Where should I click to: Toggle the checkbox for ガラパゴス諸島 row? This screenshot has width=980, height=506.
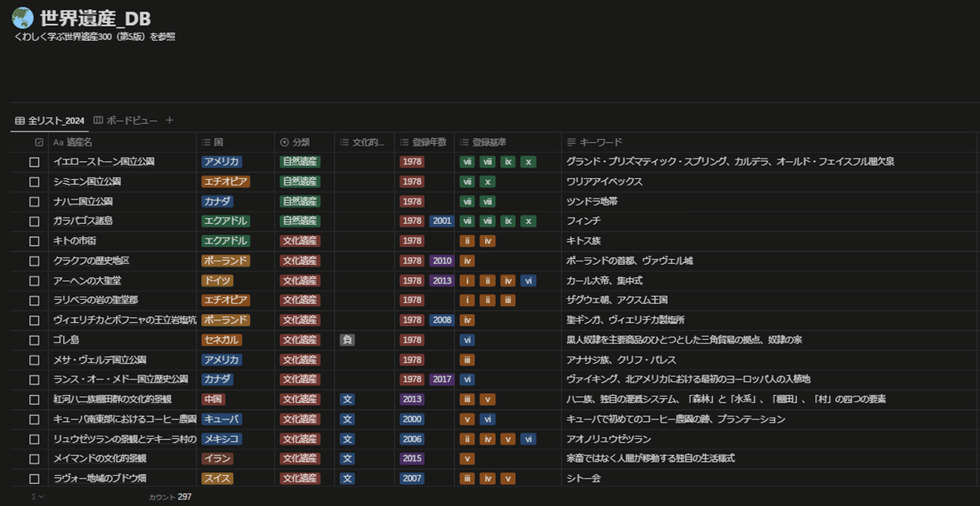[x=34, y=221]
